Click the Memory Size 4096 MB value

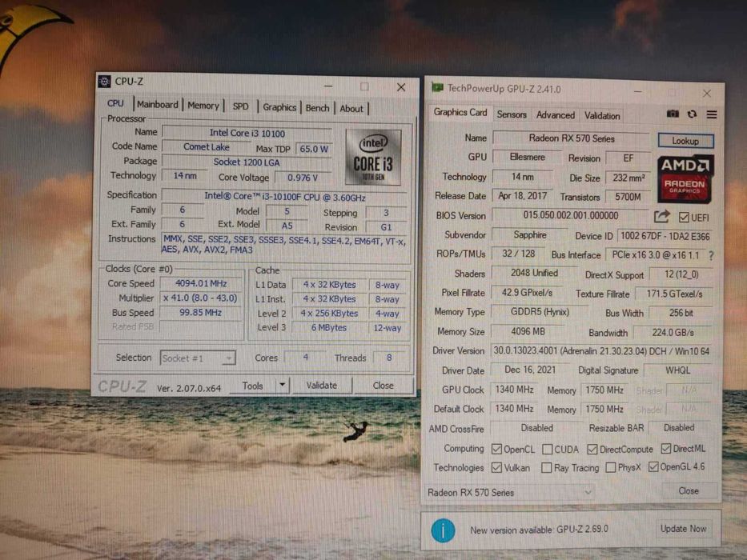[x=528, y=331]
